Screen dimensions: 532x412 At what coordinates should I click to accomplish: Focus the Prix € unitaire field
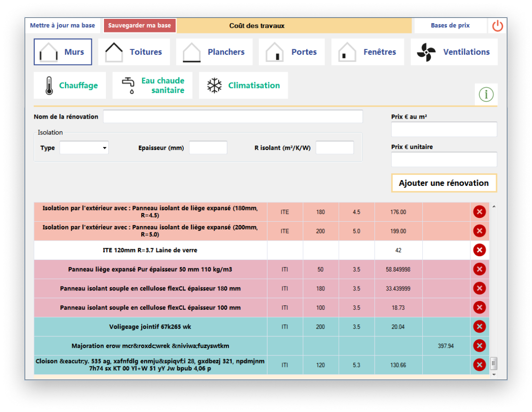444,159
